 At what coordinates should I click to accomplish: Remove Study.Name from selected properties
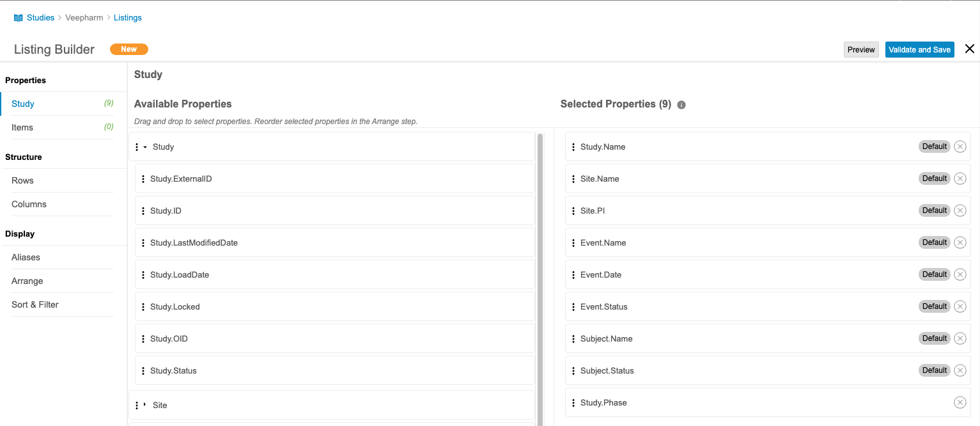point(960,146)
